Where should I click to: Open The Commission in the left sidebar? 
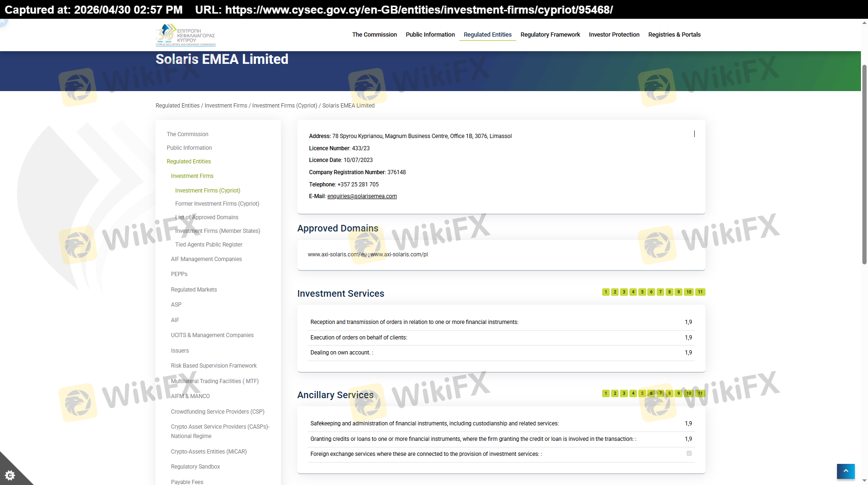point(187,134)
